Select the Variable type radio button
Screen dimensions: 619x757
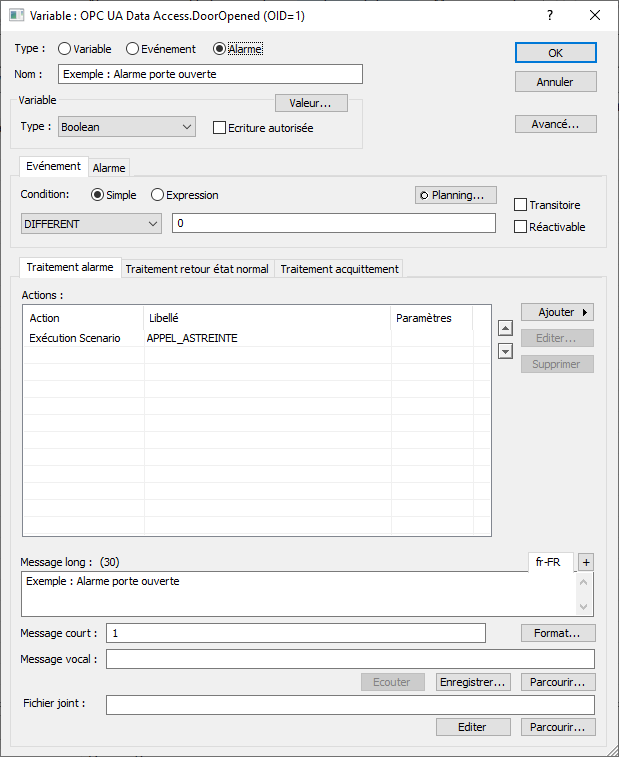click(x=66, y=49)
